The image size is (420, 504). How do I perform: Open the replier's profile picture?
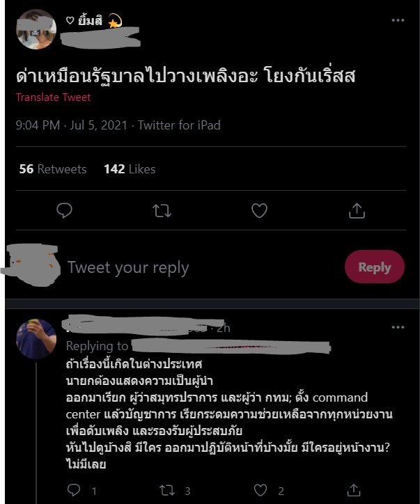pyautogui.click(x=36, y=339)
